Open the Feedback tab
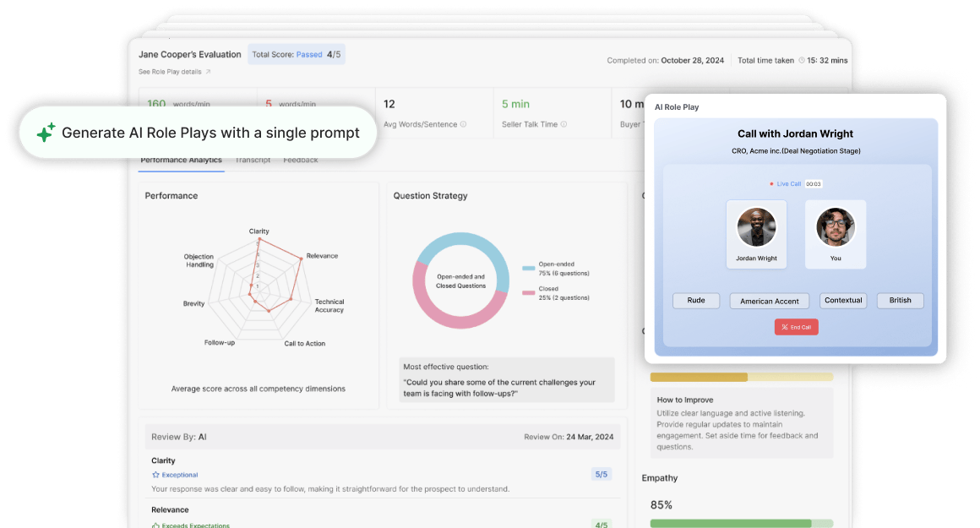The image size is (980, 528). point(301,160)
